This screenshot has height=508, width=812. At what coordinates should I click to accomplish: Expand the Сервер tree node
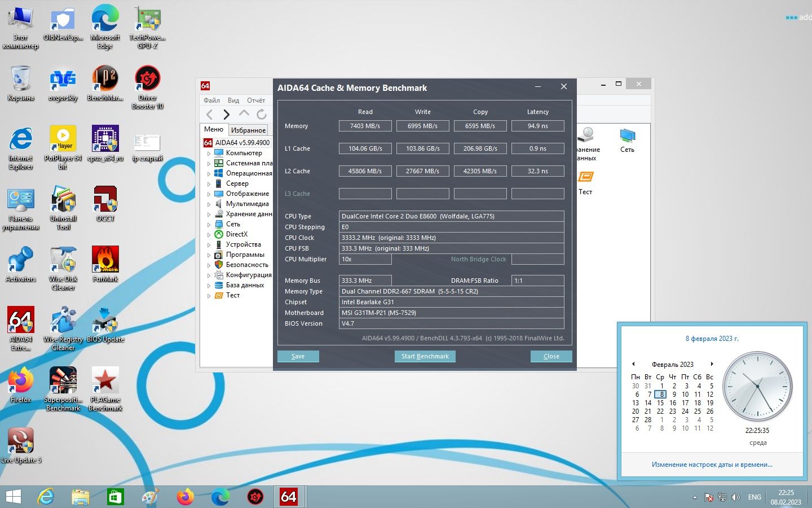209,184
